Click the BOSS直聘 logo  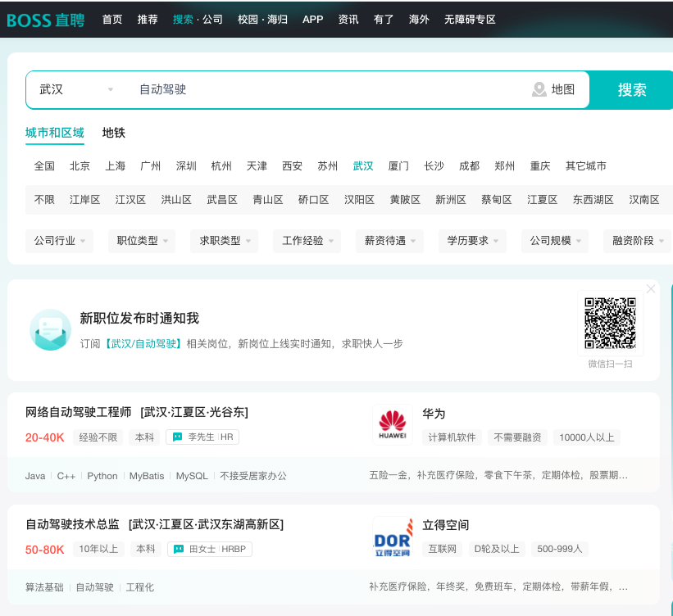coord(46,20)
